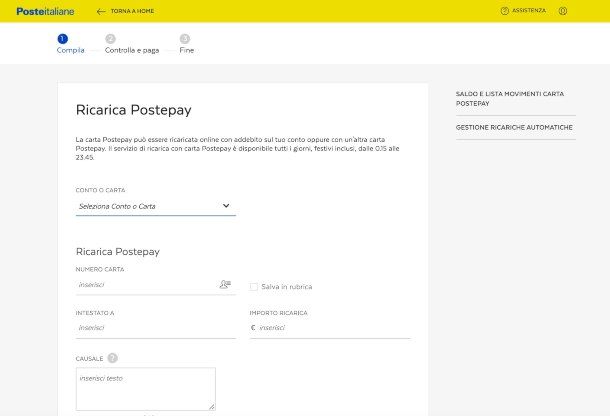Screen dimensions: 610x416
Task: Click the Causale text area resize handle
Action: 212,407
